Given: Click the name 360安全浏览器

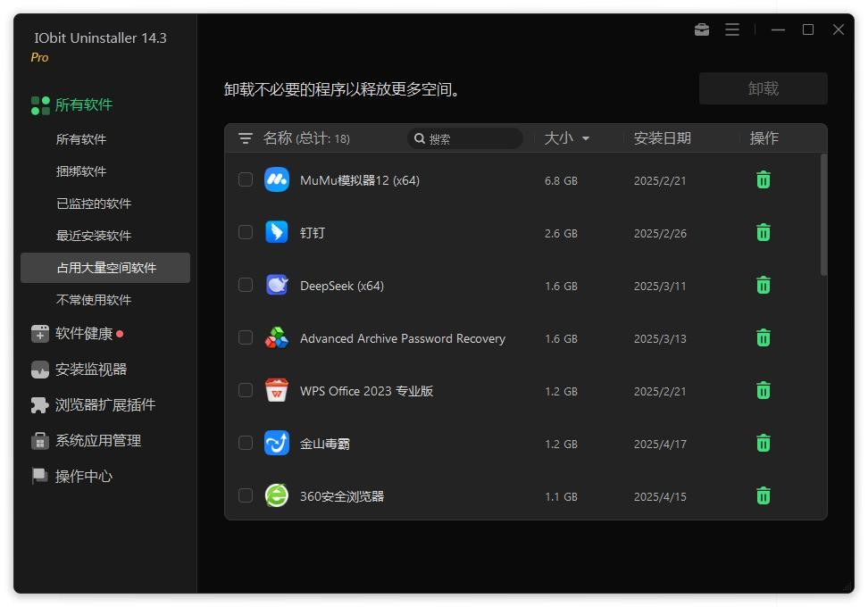Looking at the screenshot, I should [x=341, y=496].
